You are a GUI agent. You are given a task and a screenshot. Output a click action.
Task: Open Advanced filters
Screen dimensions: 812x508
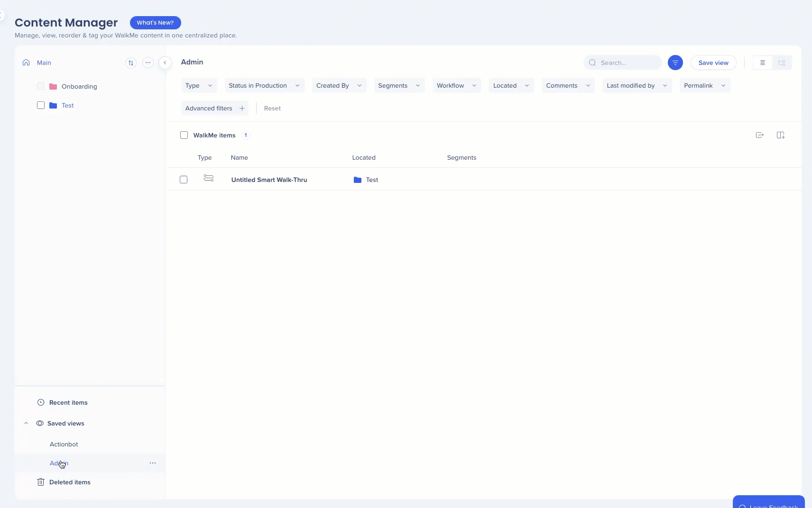point(215,108)
